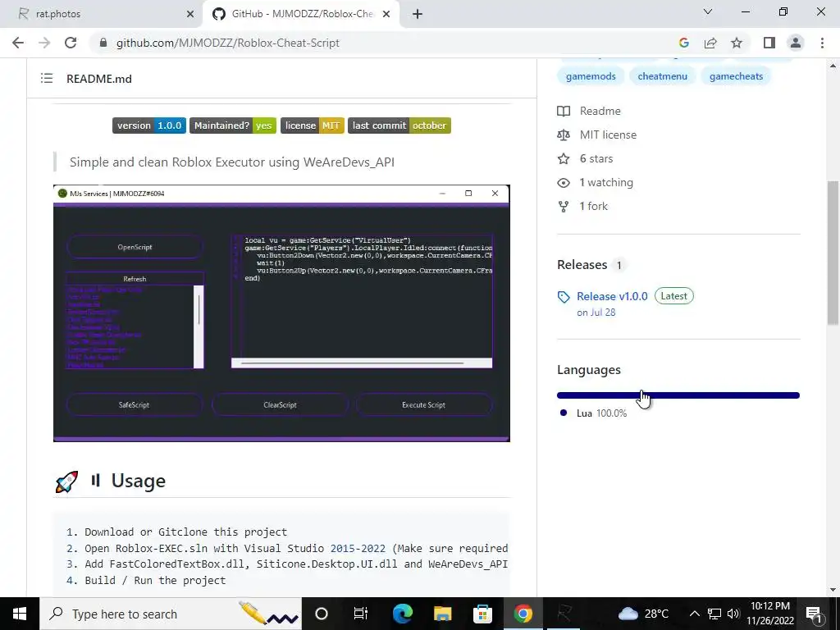840x630 pixels.
Task: Open Release v1.0.0
Action: pyautogui.click(x=612, y=296)
